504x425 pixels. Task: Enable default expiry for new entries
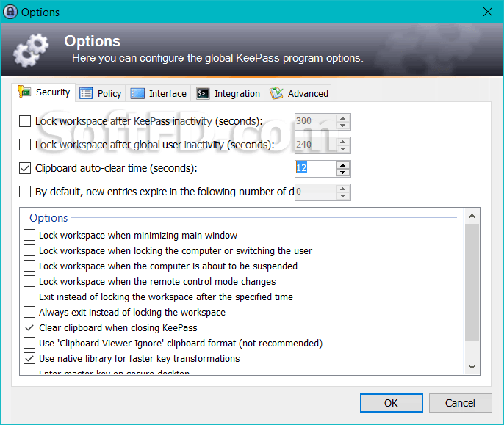25,192
